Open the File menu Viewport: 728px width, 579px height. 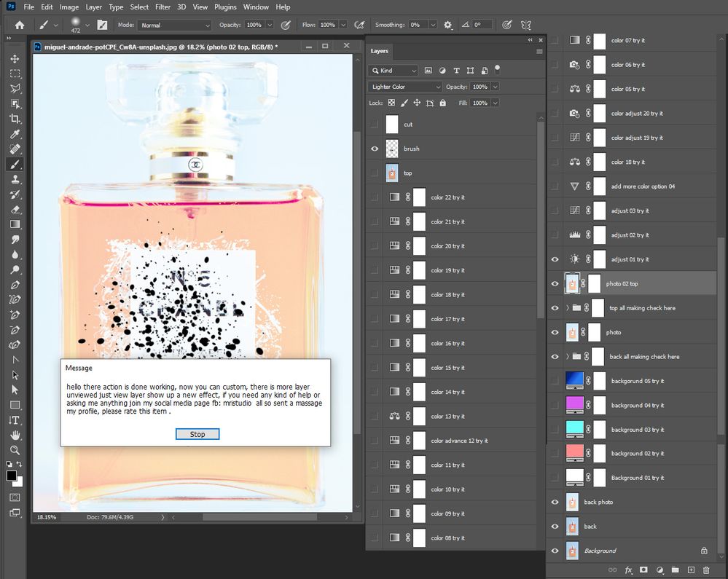pyautogui.click(x=29, y=7)
